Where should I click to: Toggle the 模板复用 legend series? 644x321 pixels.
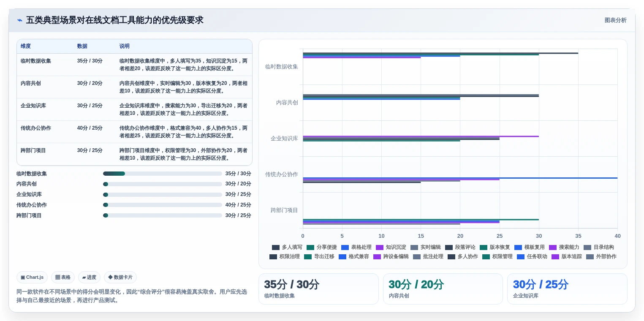[x=529, y=247]
